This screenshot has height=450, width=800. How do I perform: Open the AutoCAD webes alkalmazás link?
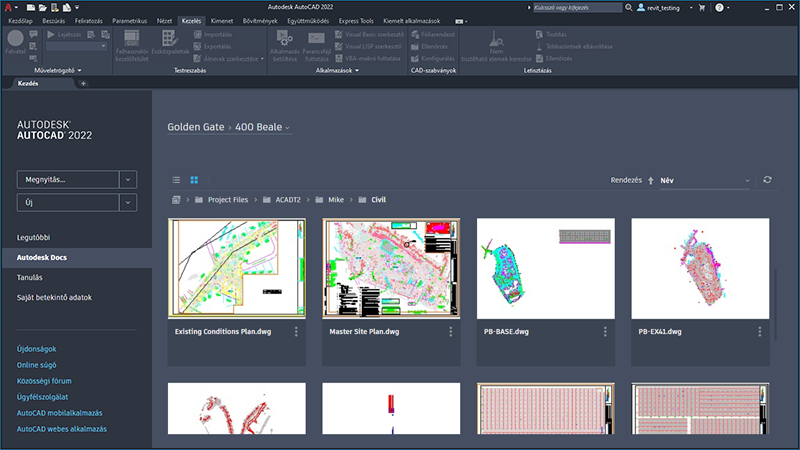[x=62, y=429]
